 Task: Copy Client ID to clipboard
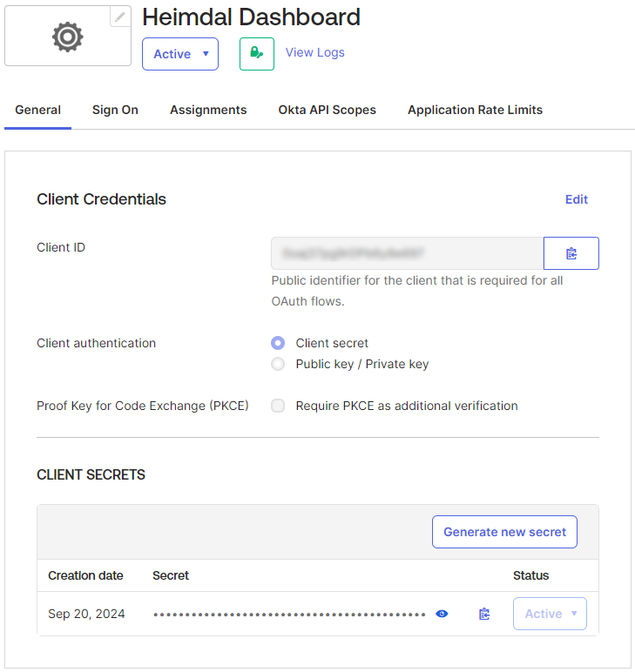(x=571, y=253)
